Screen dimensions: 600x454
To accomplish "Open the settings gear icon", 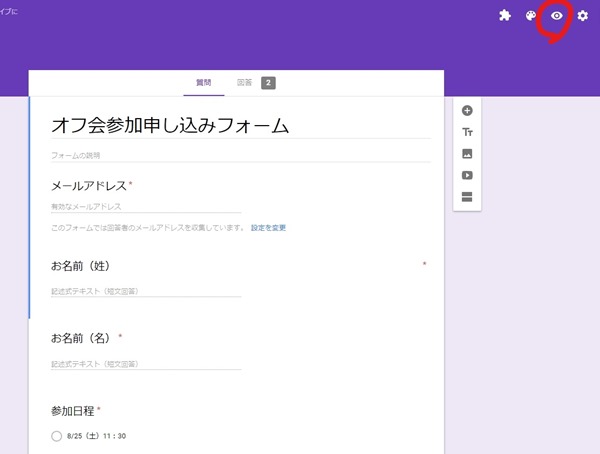I will coord(582,16).
